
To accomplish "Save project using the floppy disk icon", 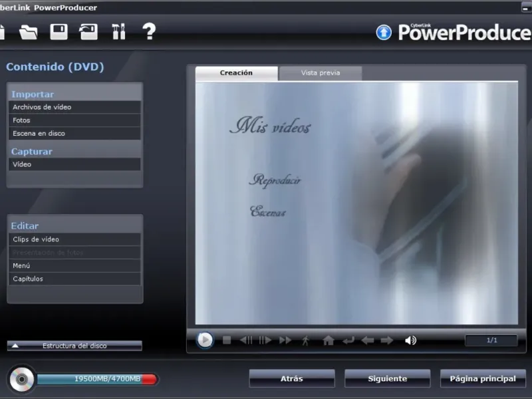I will (59, 32).
